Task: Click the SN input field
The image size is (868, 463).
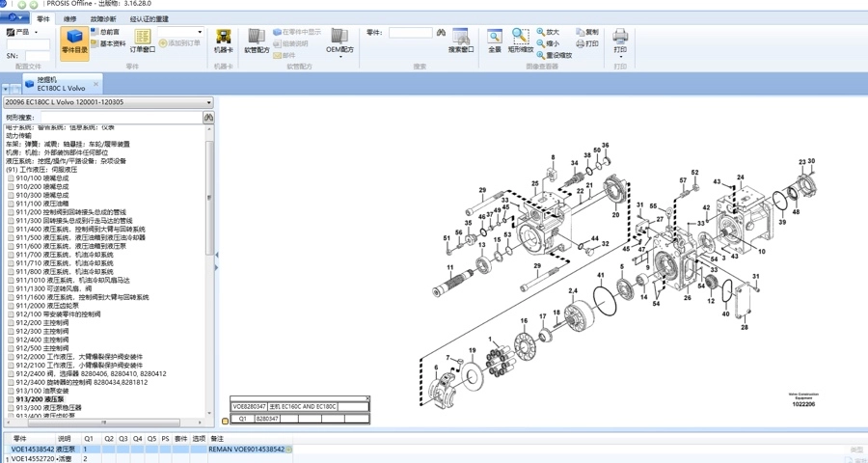Action: coord(38,56)
